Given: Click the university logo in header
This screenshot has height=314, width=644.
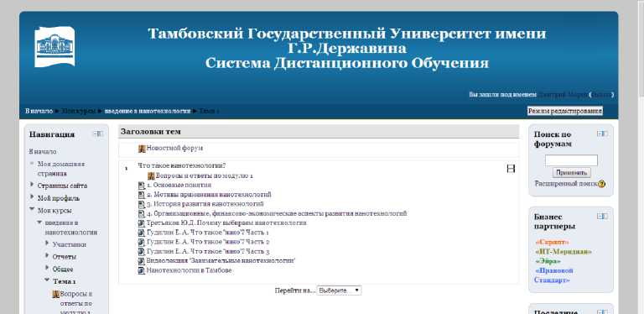Looking at the screenshot, I should (55, 46).
